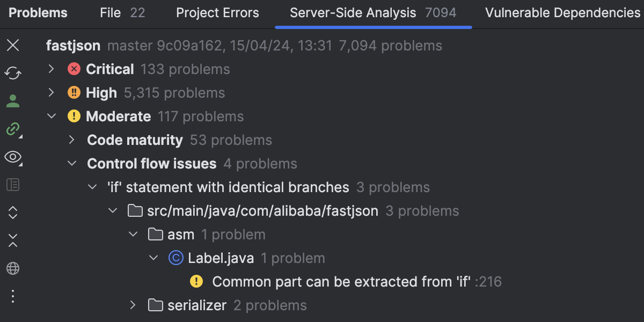Screen dimensions: 644x322
Task: Expand the Critical problems group
Action: (51, 69)
